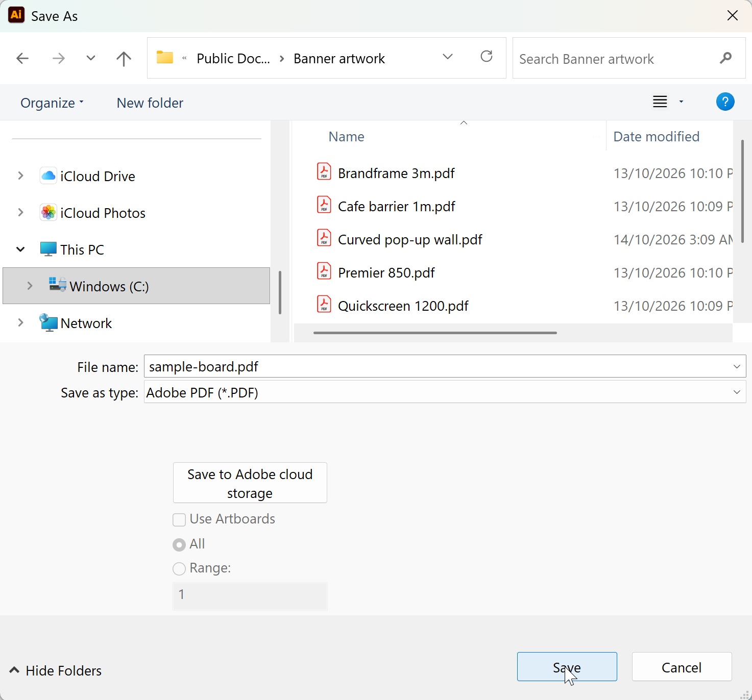Click the view layout icon
The image size is (752, 700).
(x=660, y=102)
